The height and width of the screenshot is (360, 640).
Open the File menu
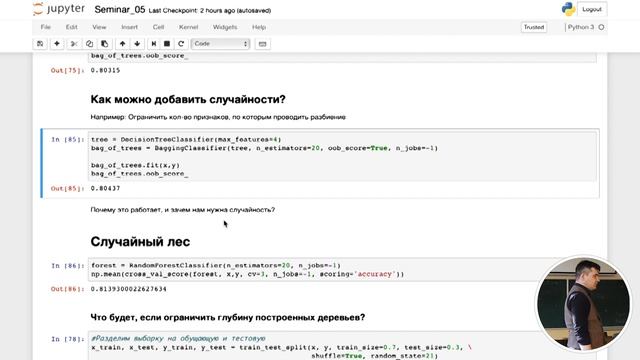pos(46,27)
